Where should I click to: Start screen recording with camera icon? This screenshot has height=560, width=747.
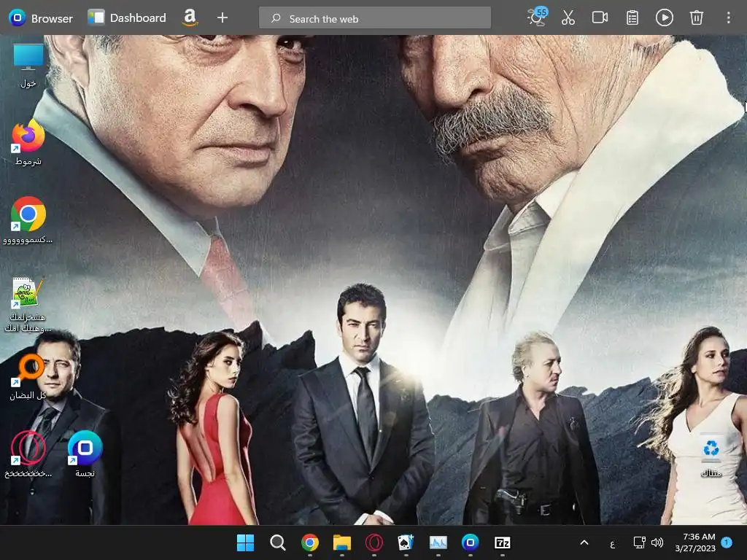coord(600,18)
